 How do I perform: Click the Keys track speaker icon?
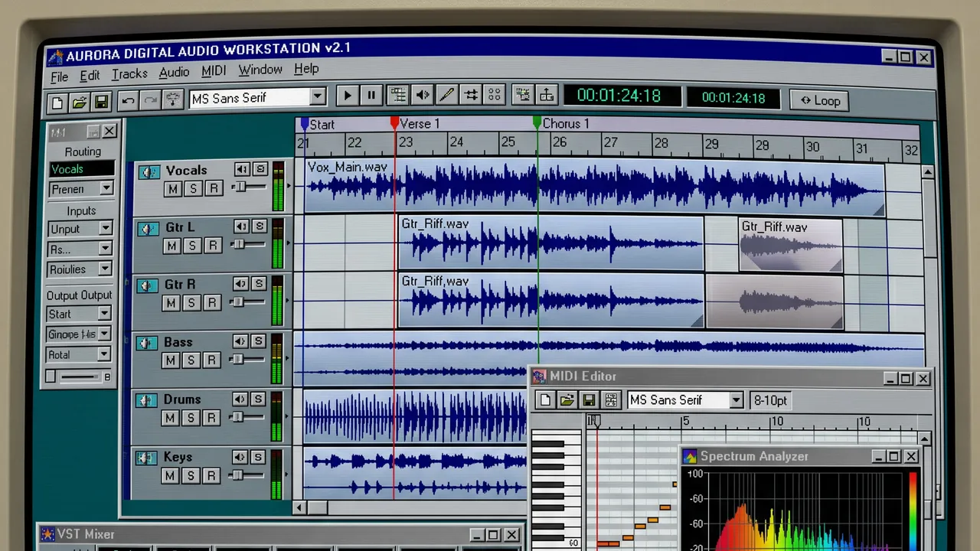145,458
